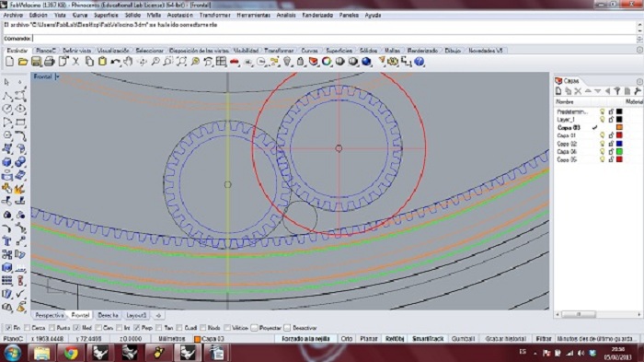Open the Capa 03 layer selector in the status bar
The image size is (644, 362).
tap(210, 339)
